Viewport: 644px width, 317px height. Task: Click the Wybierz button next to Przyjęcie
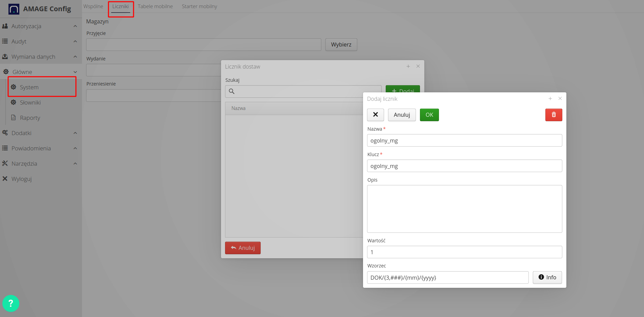(x=341, y=44)
